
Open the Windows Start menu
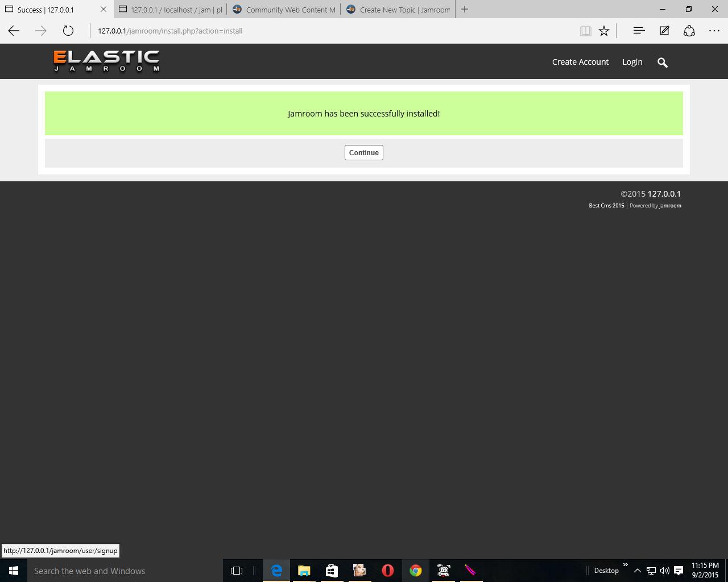click(14, 571)
